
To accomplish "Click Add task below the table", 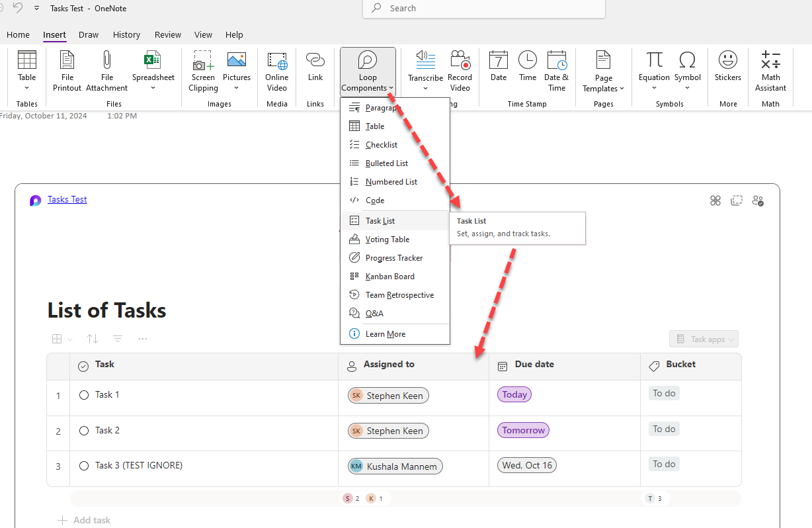I will point(84,520).
